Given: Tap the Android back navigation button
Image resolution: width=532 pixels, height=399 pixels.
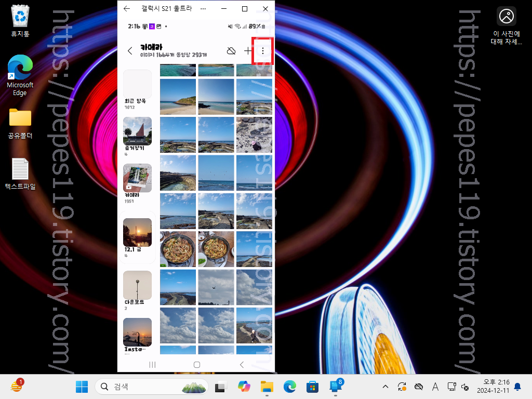Looking at the screenshot, I should point(242,365).
